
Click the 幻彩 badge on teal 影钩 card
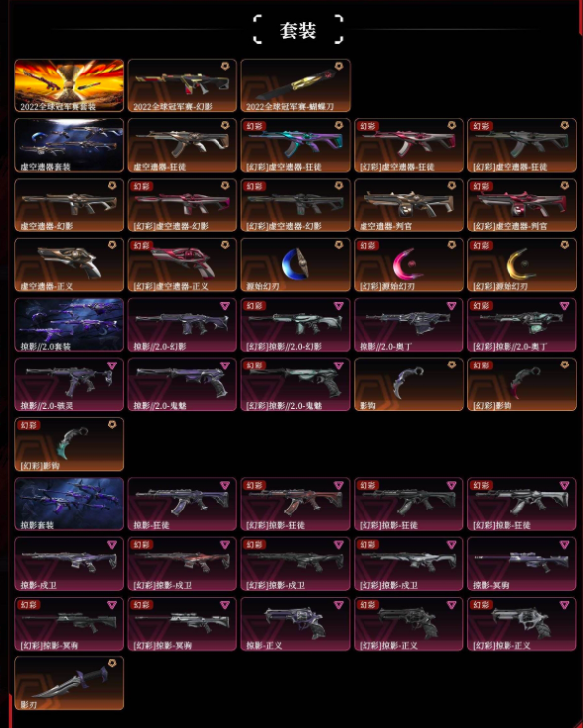[29, 425]
